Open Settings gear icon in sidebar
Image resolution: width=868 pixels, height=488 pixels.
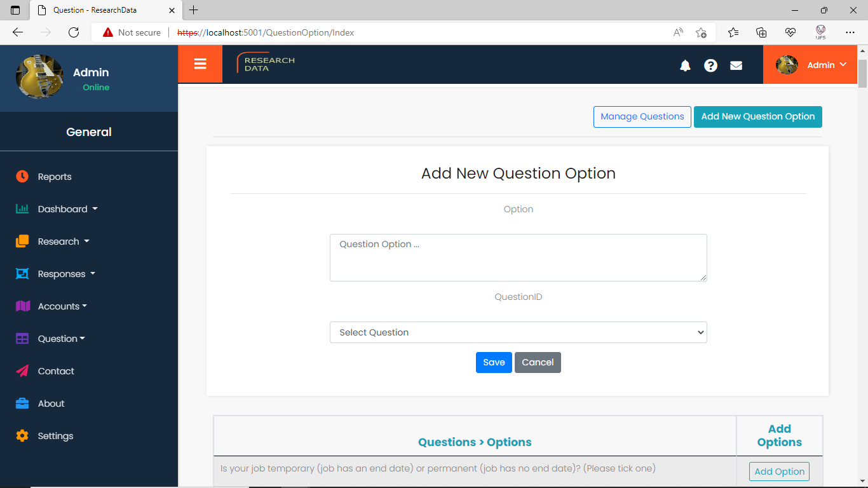22,436
